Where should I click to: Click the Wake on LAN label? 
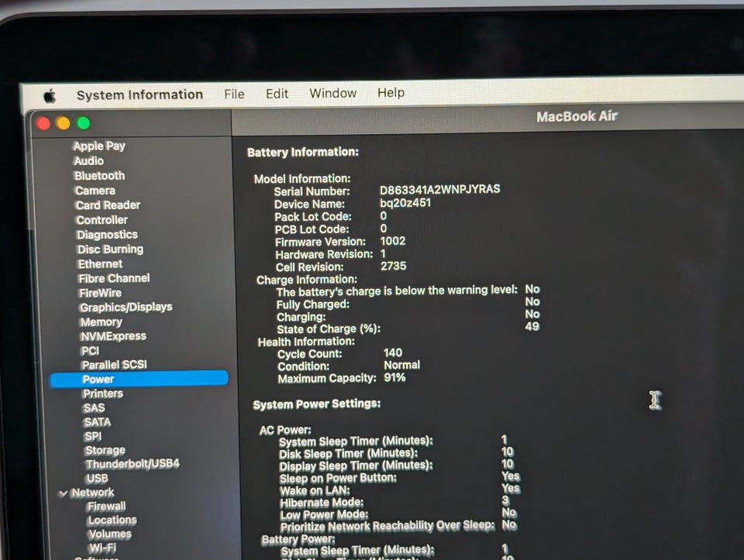pos(315,490)
